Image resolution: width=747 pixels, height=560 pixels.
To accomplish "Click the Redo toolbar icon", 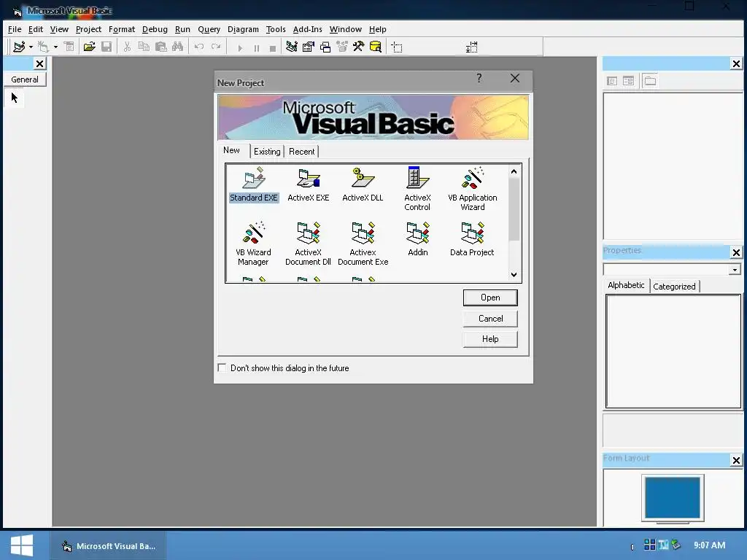I will click(216, 47).
